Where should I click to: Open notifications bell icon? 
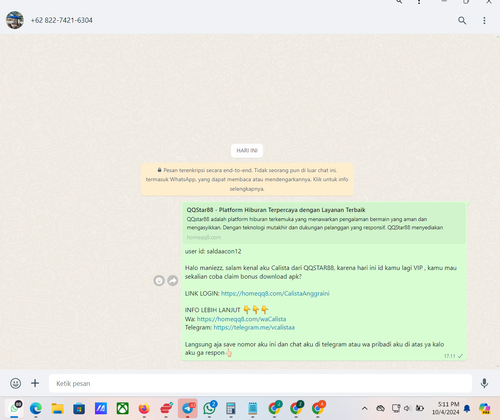pyautogui.click(x=467, y=408)
